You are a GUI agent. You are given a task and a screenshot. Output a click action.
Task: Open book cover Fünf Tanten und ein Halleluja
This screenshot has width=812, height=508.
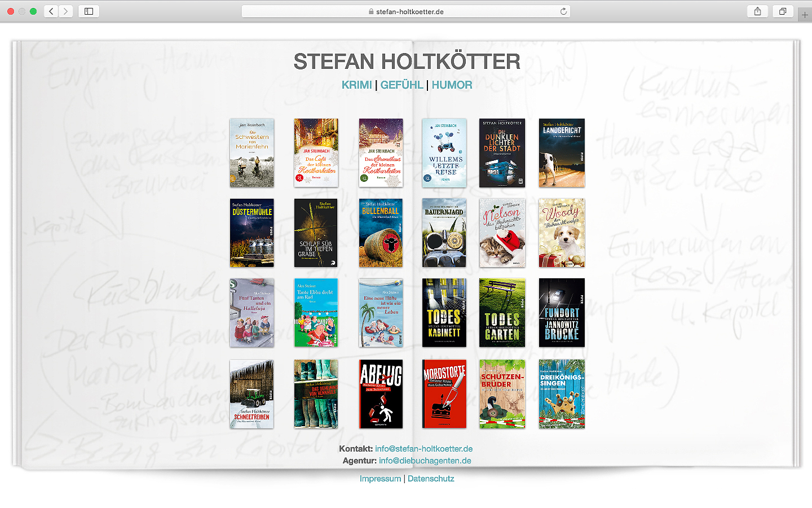(x=252, y=313)
